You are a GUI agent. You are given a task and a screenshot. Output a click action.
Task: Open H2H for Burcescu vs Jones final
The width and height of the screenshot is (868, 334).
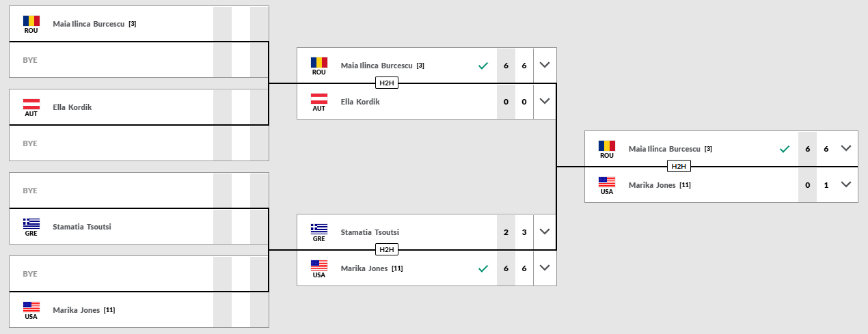[x=678, y=167]
